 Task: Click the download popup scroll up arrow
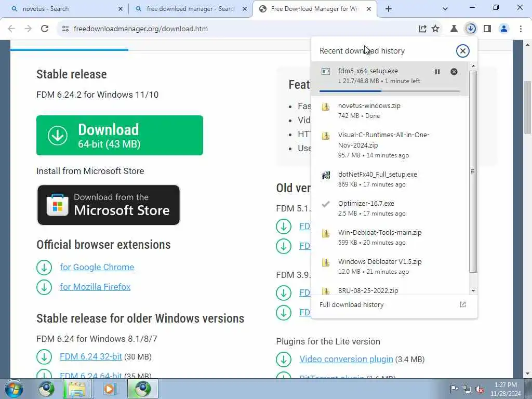click(473, 66)
